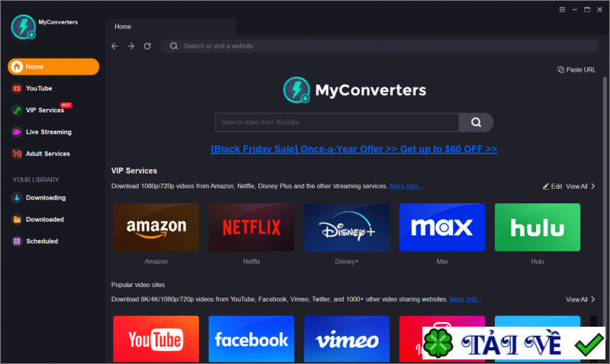
Task: Click Edit next to VIP Services
Action: pyautogui.click(x=552, y=187)
